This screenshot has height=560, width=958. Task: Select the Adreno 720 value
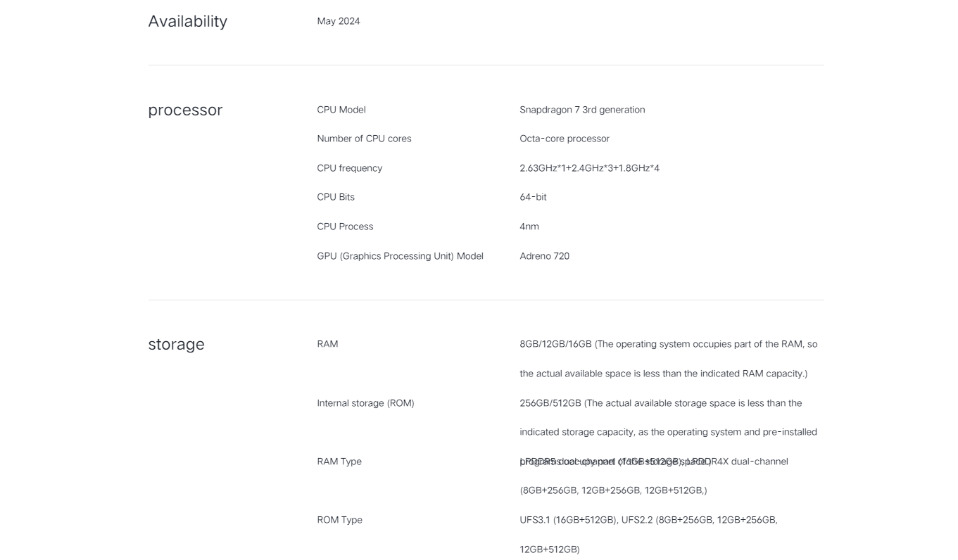pyautogui.click(x=545, y=256)
